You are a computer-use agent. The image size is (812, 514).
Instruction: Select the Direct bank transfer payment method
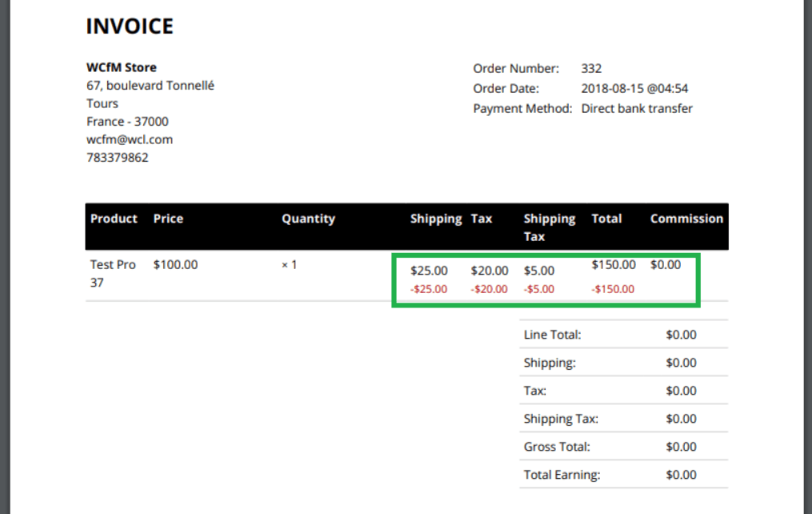pyautogui.click(x=637, y=108)
